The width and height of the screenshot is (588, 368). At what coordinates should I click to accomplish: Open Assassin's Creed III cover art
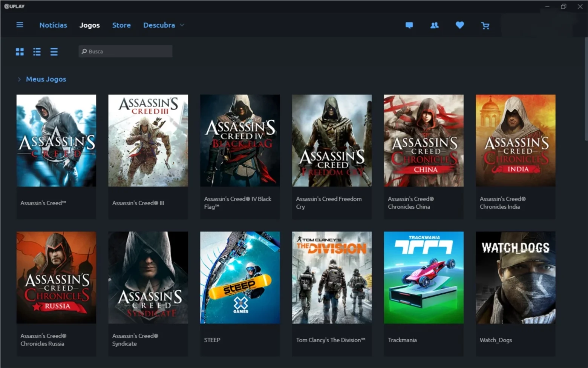148,140
